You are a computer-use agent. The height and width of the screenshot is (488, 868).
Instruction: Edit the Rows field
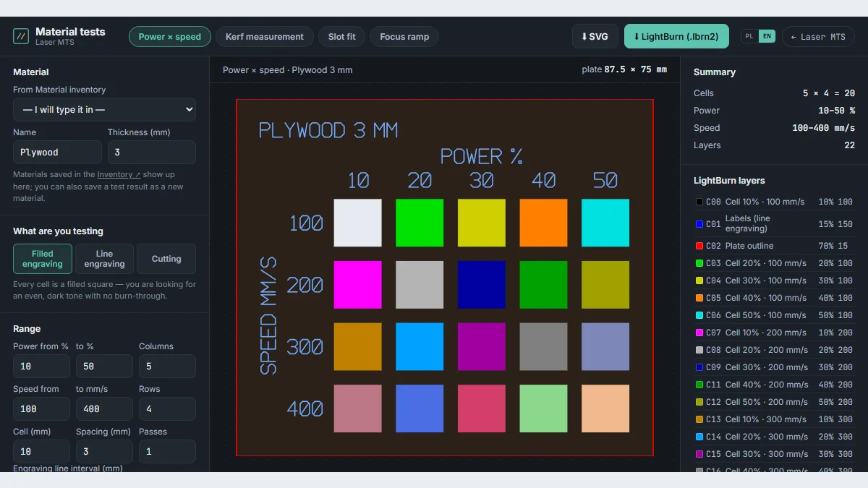point(167,408)
